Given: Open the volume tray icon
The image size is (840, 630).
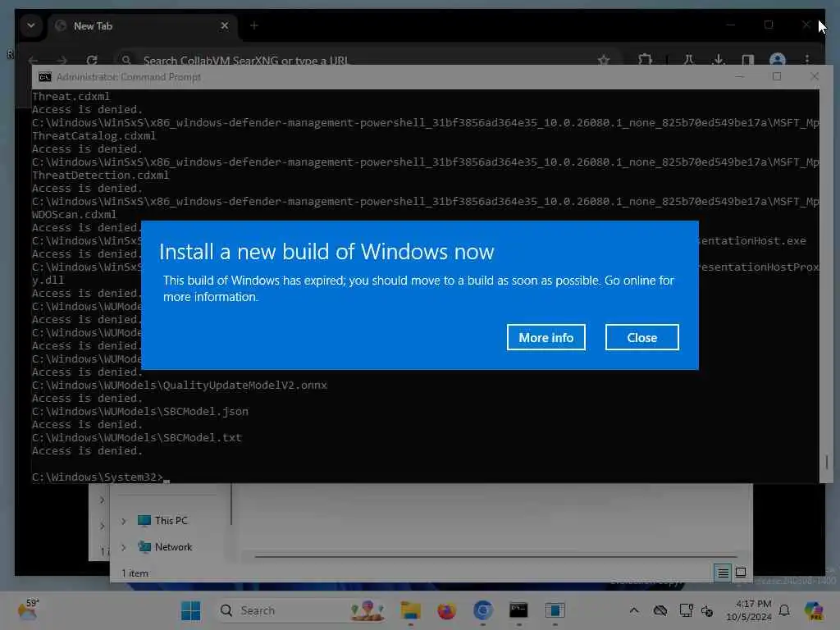Looking at the screenshot, I should coord(707,610).
